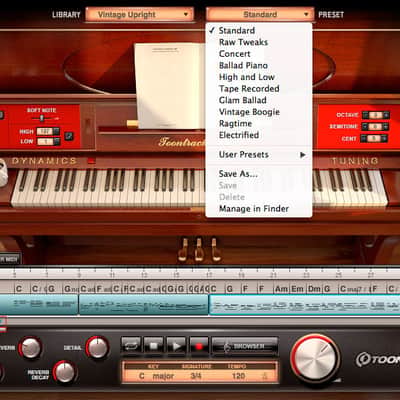This screenshot has width=400, height=400.
Task: Click the piano's left soft pedal
Action: click(x=183, y=249)
